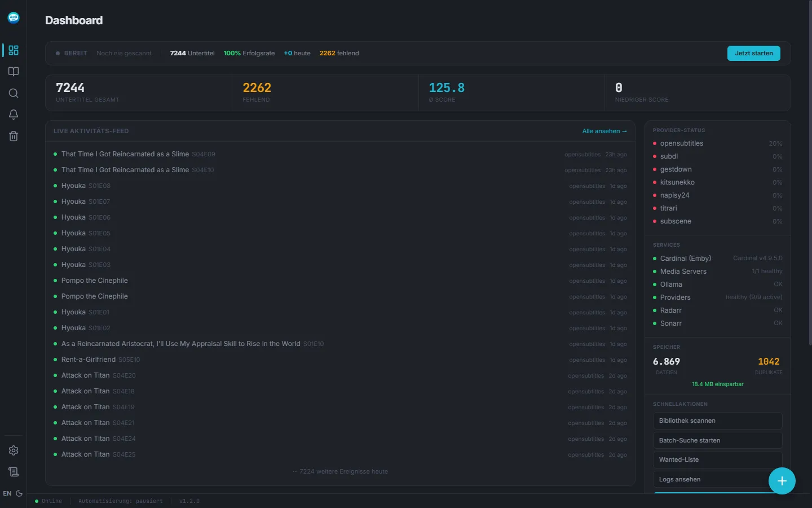
Task: Open the logs scroll icon in sidebar
Action: pyautogui.click(x=14, y=472)
